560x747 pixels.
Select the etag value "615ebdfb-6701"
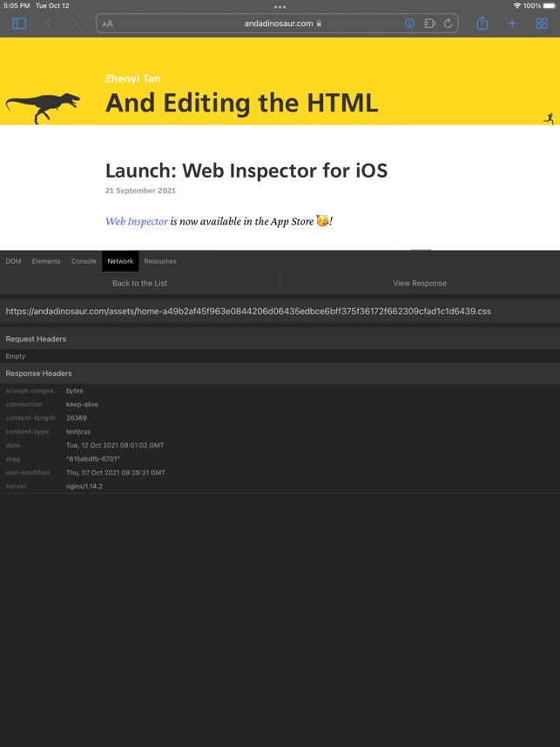tap(93, 459)
